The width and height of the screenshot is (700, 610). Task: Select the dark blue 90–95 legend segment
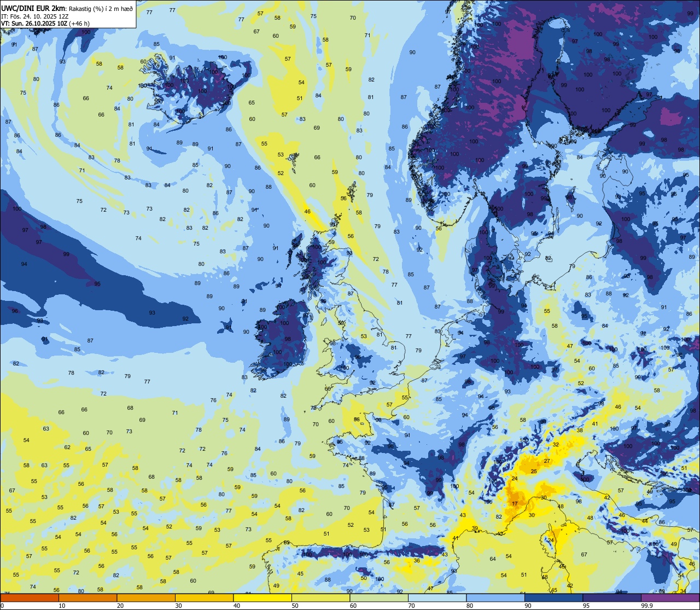(x=554, y=598)
